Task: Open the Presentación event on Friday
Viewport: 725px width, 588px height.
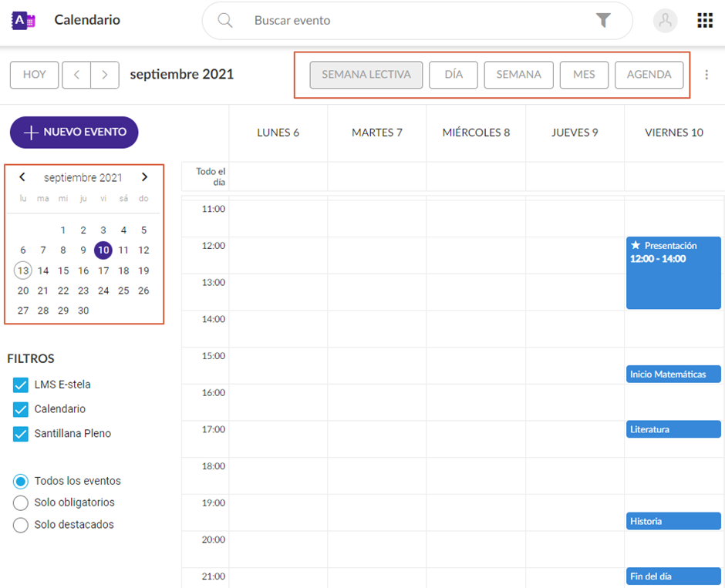Action: (673, 274)
